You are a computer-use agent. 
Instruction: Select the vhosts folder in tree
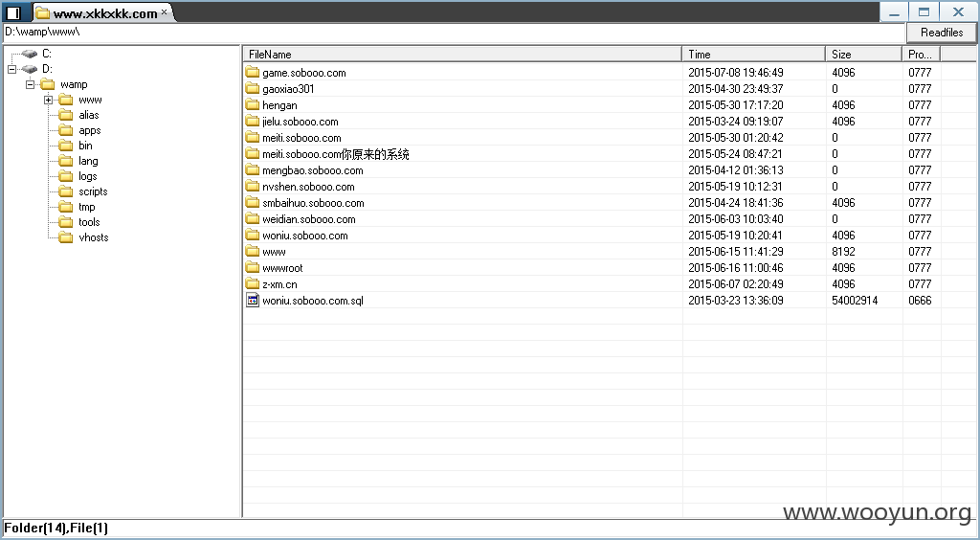click(94, 237)
